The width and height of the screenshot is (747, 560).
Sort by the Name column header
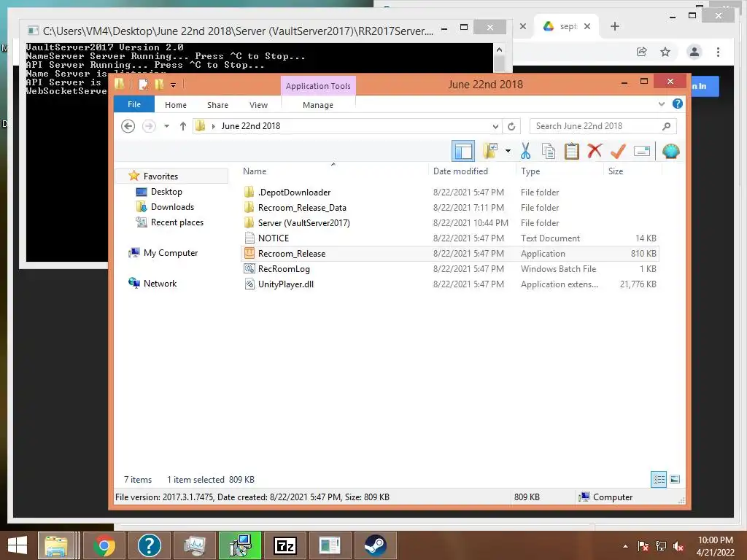(255, 171)
